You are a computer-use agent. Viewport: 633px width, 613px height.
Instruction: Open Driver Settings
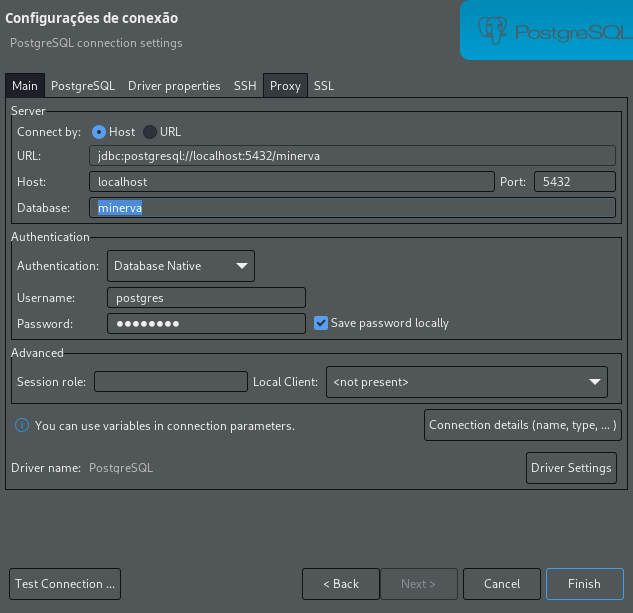[571, 468]
